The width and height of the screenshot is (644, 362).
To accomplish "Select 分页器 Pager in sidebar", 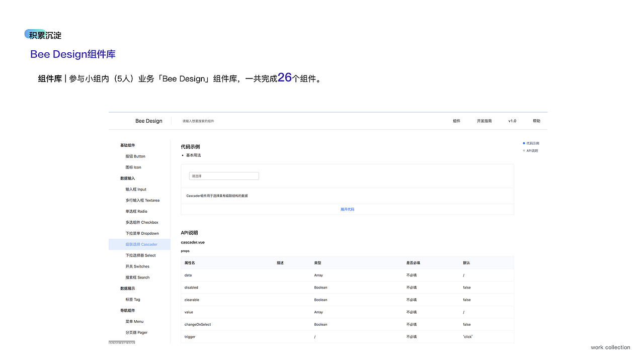I will [x=136, y=333].
